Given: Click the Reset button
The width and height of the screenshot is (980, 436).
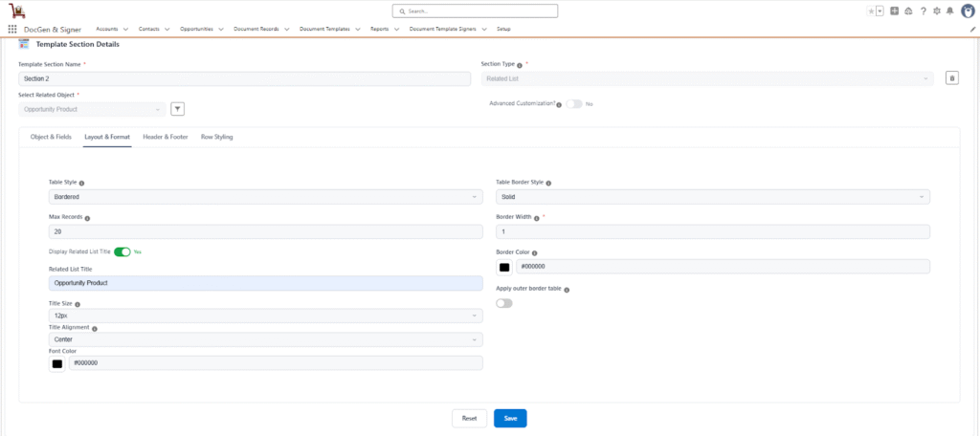Looking at the screenshot, I should click(x=469, y=418).
